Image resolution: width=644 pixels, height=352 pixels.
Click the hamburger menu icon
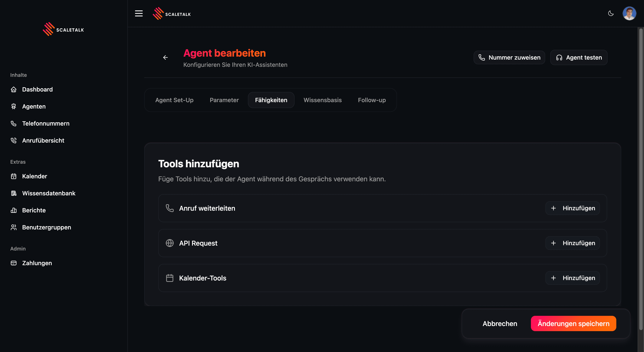coord(139,13)
